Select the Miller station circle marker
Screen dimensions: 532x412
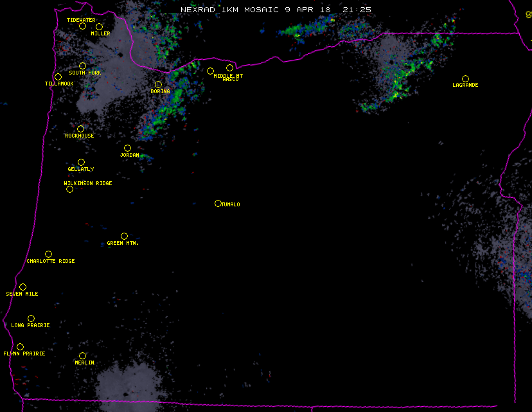[x=99, y=27]
